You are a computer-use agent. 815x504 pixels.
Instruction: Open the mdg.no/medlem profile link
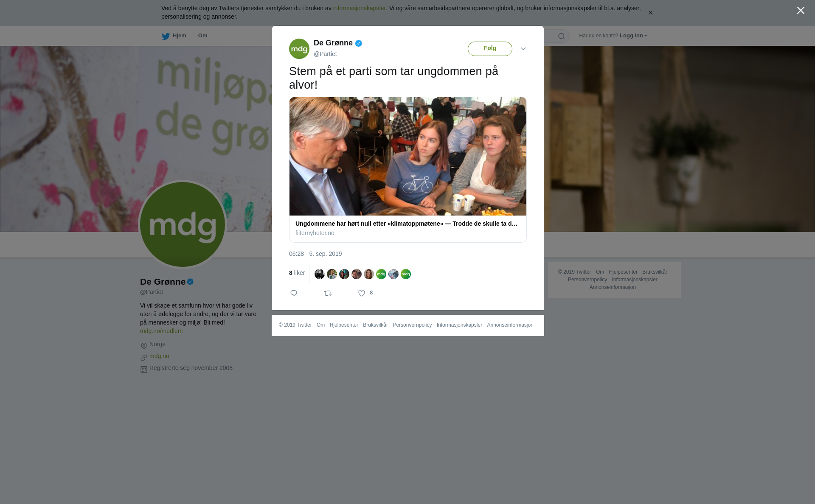(161, 331)
